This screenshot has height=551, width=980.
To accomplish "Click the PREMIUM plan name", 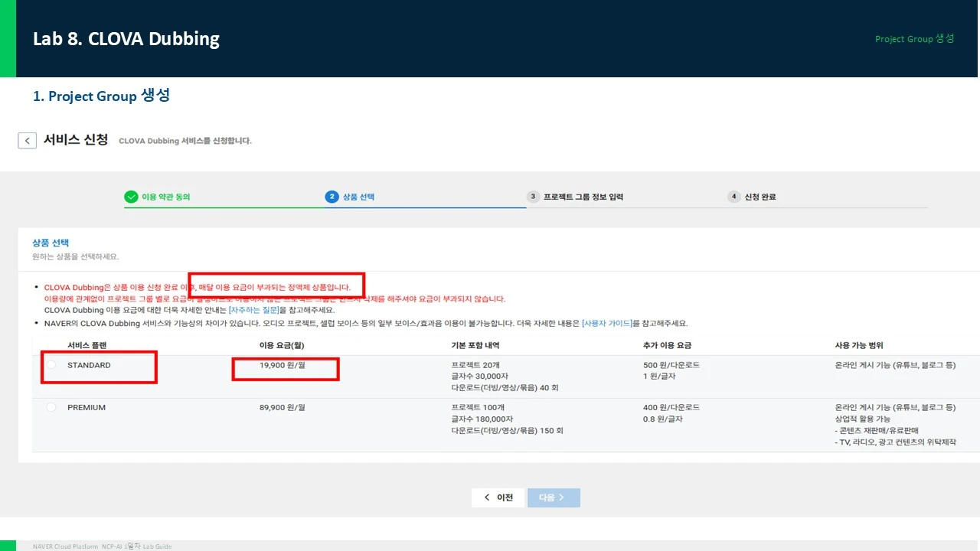I will point(87,407).
